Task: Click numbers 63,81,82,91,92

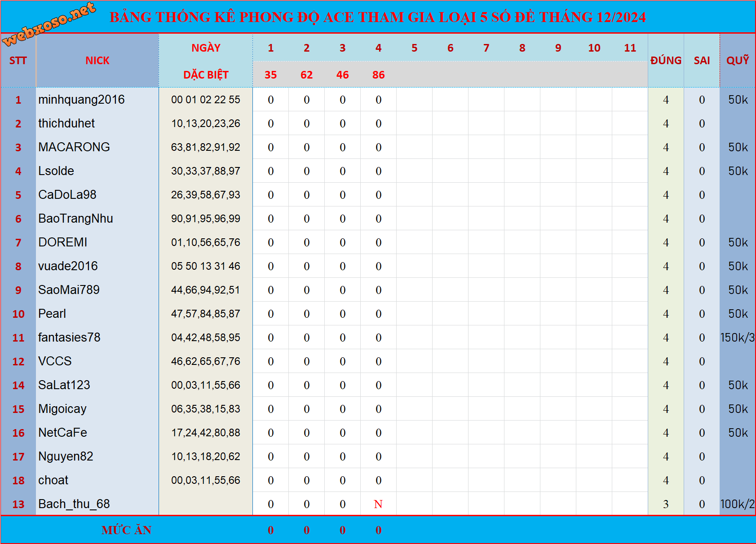Action: coord(206,147)
